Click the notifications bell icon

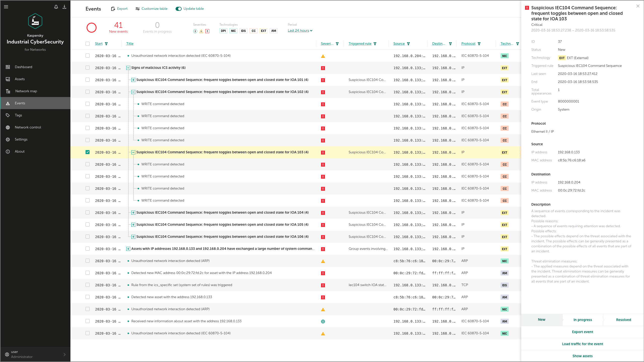point(56,7)
